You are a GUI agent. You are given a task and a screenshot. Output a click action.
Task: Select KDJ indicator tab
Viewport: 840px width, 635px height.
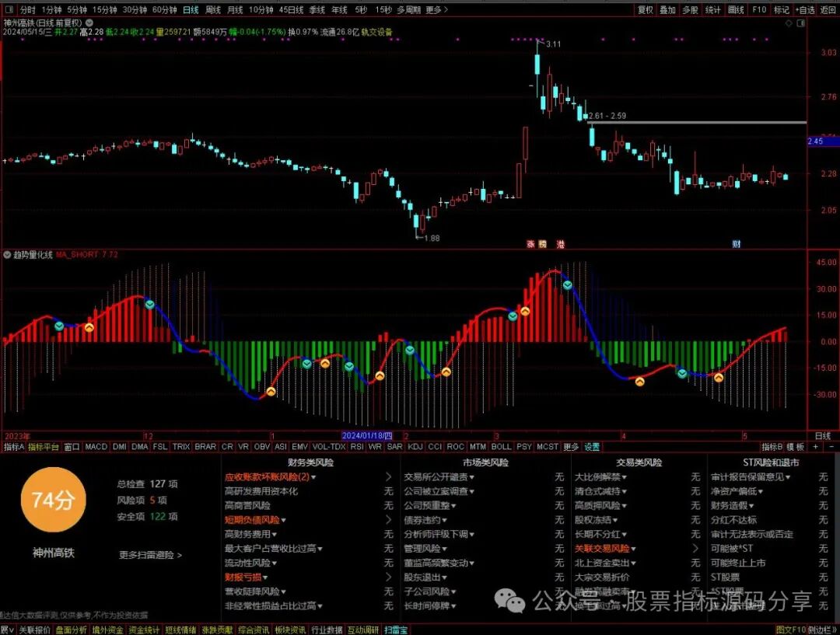coord(415,447)
